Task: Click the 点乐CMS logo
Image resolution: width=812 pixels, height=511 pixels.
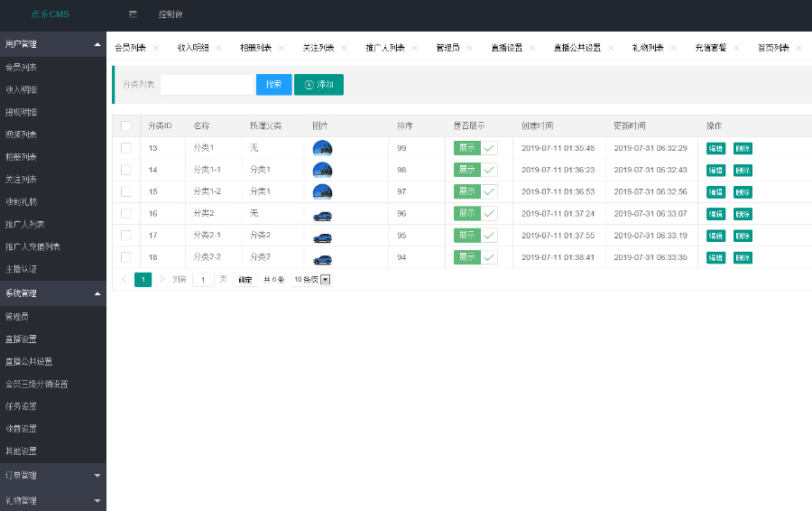Action: (51, 14)
